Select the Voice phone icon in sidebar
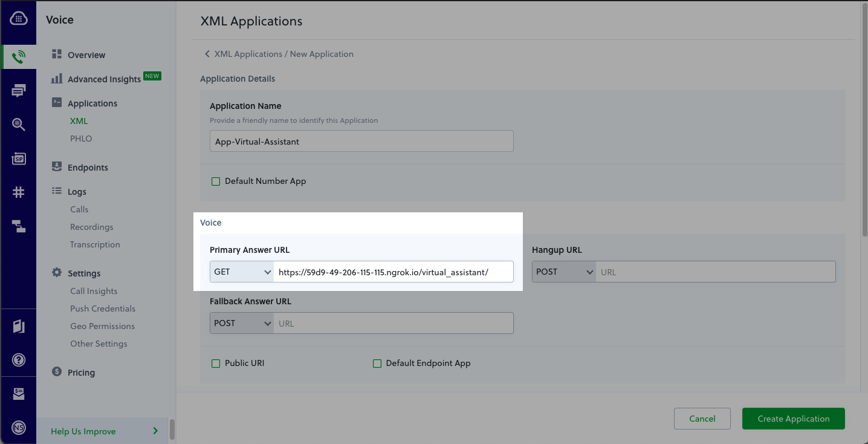This screenshot has width=868, height=444. click(18, 56)
